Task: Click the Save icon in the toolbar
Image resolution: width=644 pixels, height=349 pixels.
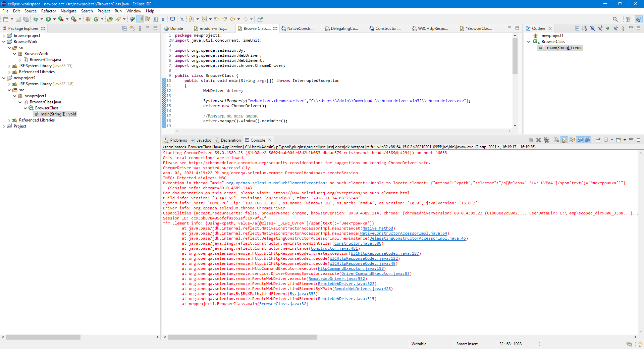Action: (18, 19)
